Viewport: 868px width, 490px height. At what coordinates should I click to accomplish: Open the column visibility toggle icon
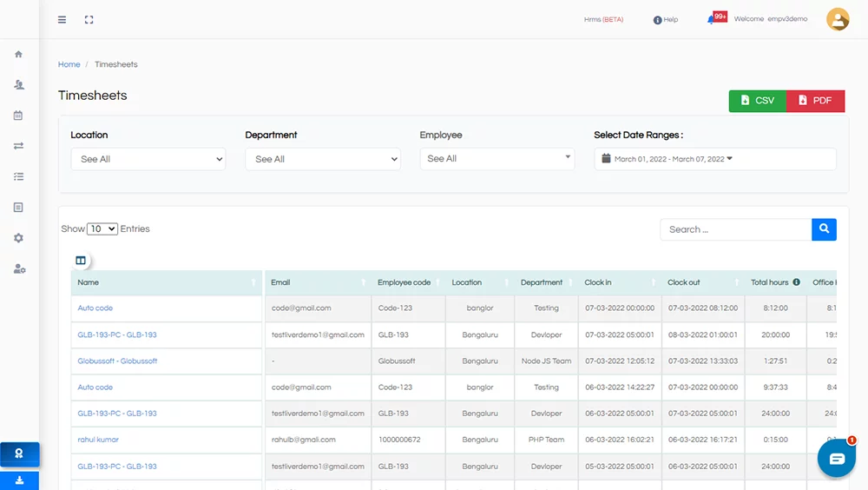(81, 260)
